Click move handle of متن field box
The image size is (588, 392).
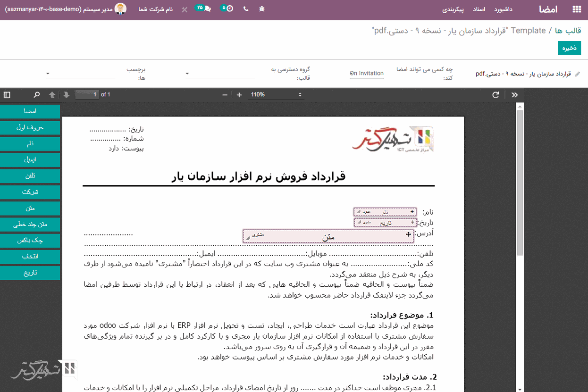[409, 234]
